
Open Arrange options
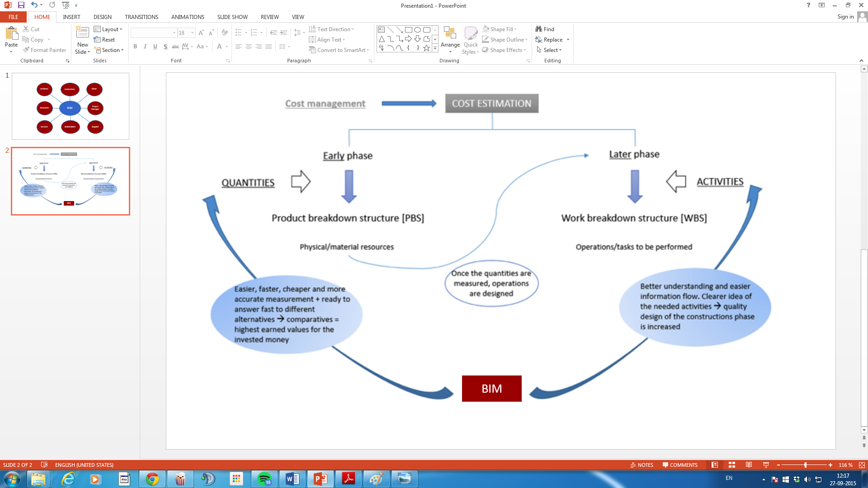tap(450, 41)
